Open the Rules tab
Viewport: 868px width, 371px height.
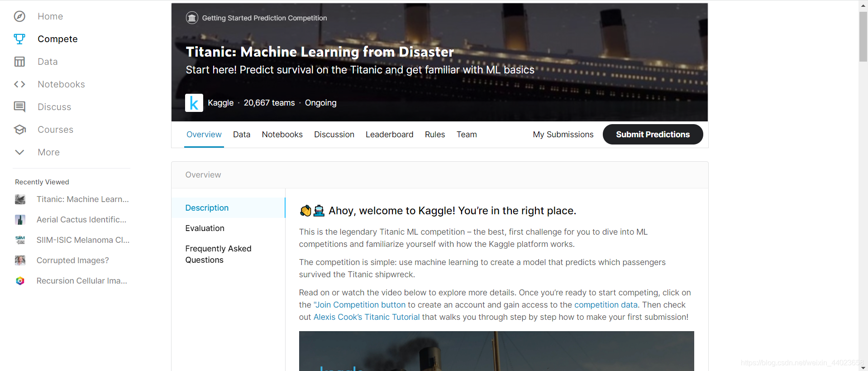(x=435, y=135)
